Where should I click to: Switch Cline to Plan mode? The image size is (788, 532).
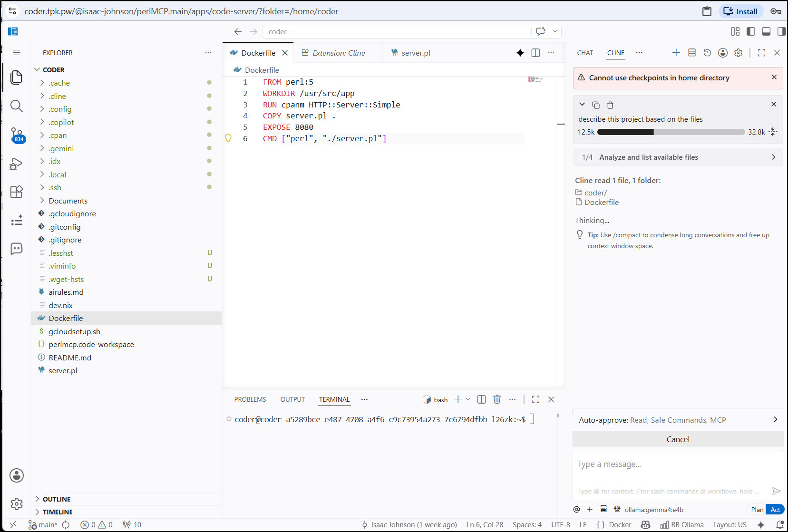[757, 510]
